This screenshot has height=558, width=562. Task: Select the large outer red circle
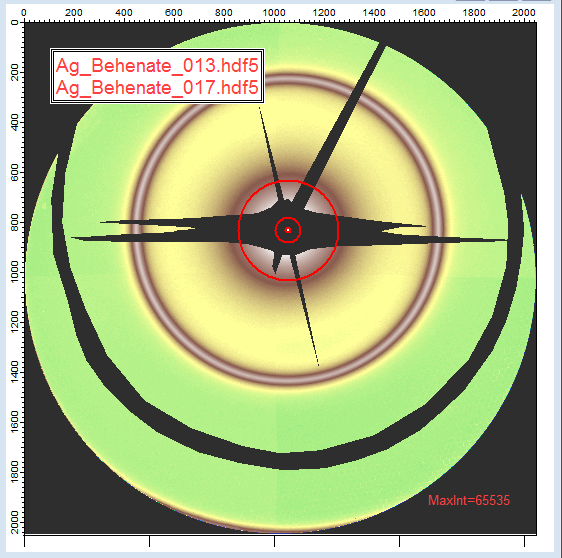pyautogui.click(x=289, y=230)
